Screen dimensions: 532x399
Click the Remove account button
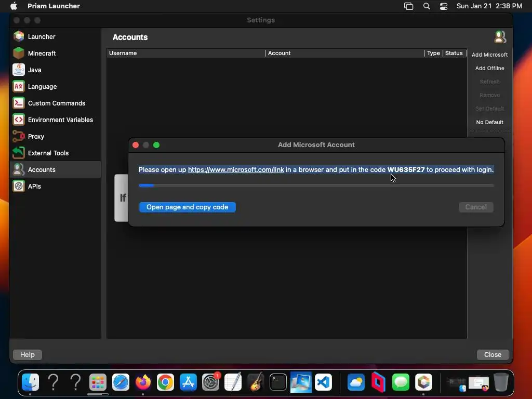[489, 96]
